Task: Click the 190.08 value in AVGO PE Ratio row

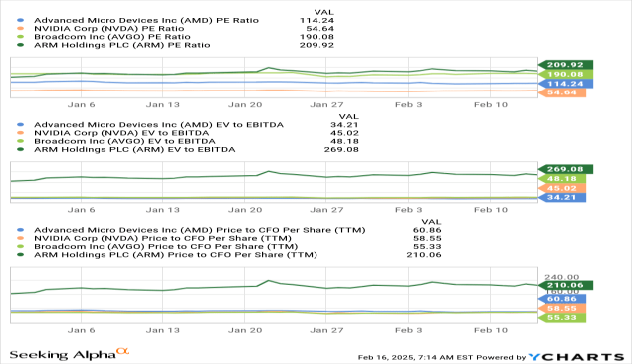Action: 316,37
